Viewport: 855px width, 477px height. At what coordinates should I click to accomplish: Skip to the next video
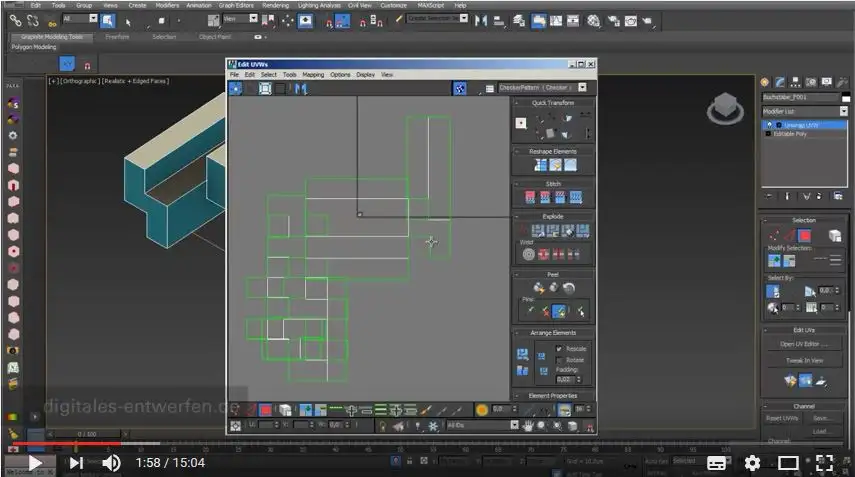point(76,463)
